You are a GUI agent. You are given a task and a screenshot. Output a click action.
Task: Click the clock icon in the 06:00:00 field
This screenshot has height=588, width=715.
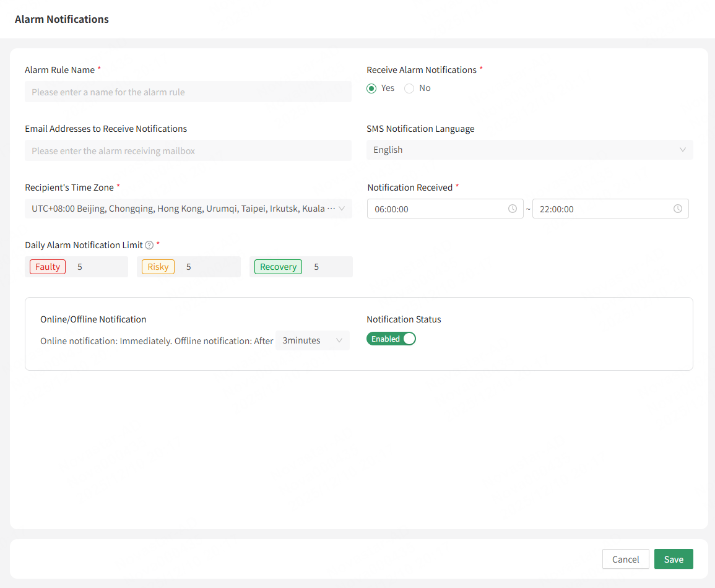pyautogui.click(x=512, y=209)
